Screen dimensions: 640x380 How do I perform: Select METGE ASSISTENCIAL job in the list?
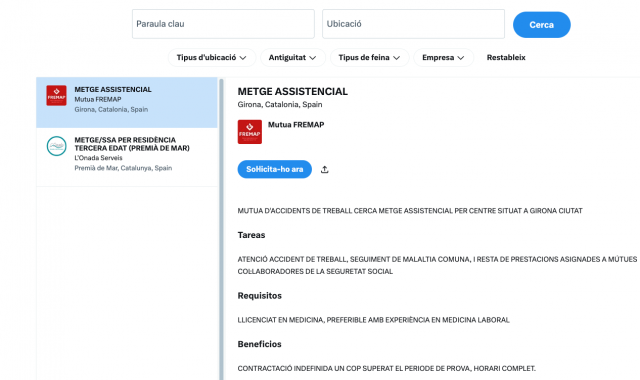127,102
